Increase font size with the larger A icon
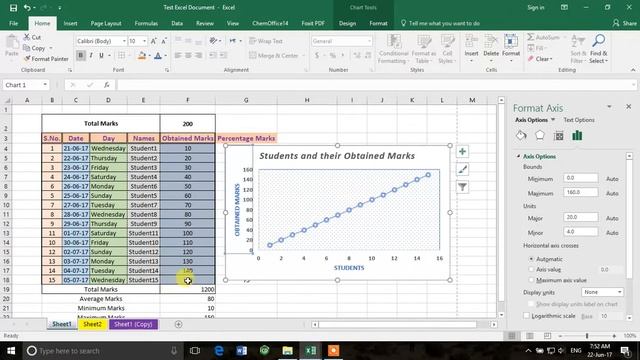Viewport: 640px width, 360px height. [153, 41]
